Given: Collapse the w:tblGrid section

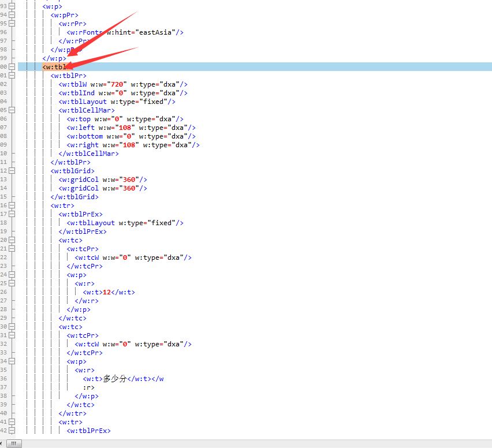Looking at the screenshot, I should tap(12, 171).
